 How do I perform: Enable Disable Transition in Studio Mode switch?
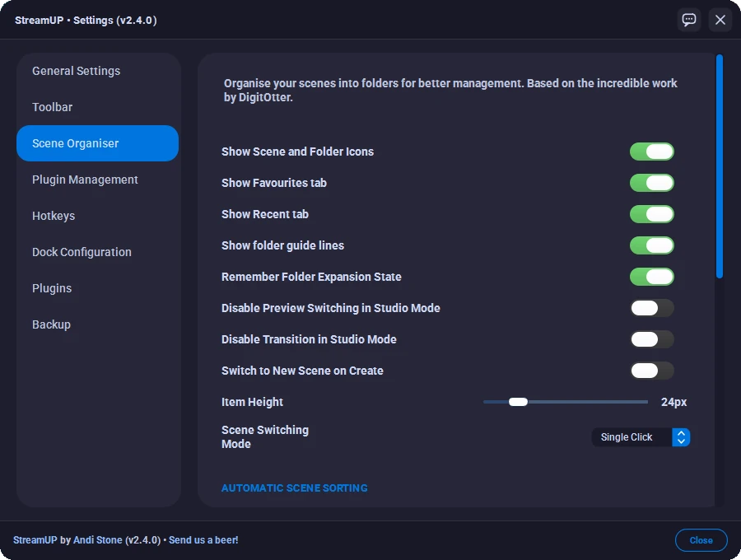pos(652,339)
